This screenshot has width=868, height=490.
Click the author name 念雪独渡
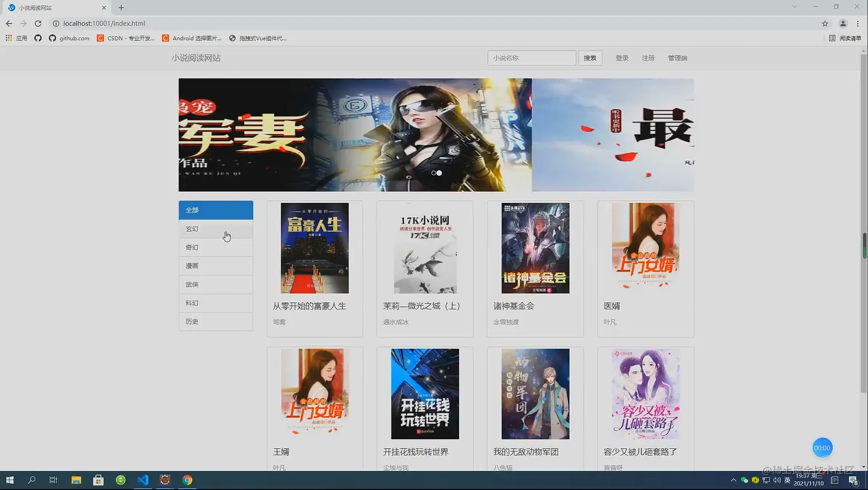pos(506,322)
